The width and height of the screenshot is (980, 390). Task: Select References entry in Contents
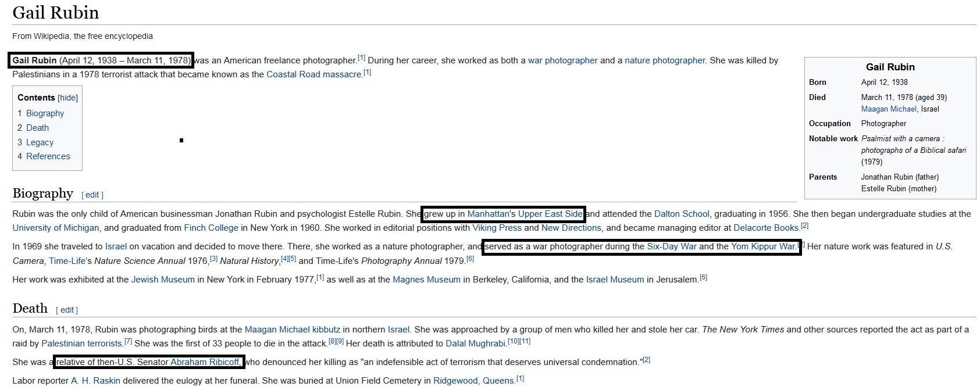point(48,156)
